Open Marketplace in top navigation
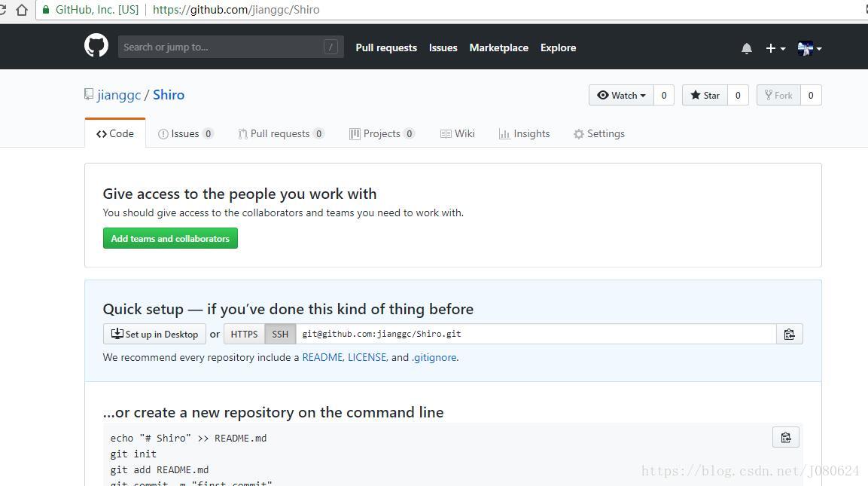The image size is (868, 486). click(x=499, y=47)
